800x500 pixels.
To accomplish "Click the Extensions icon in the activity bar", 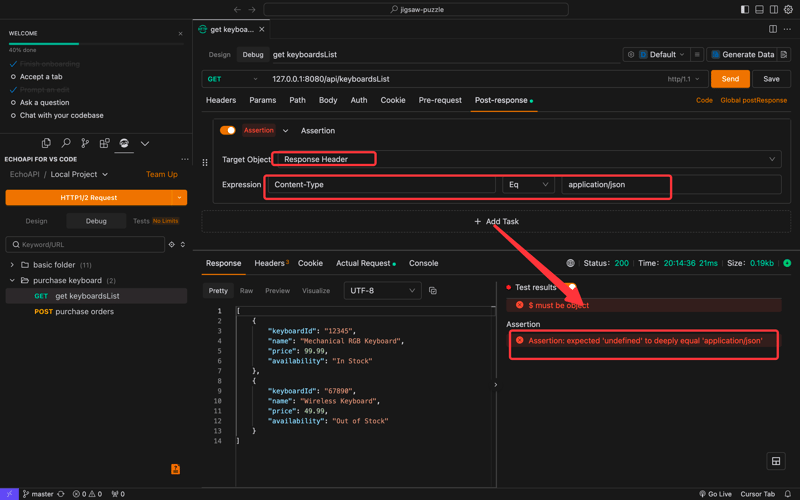I will [x=104, y=143].
